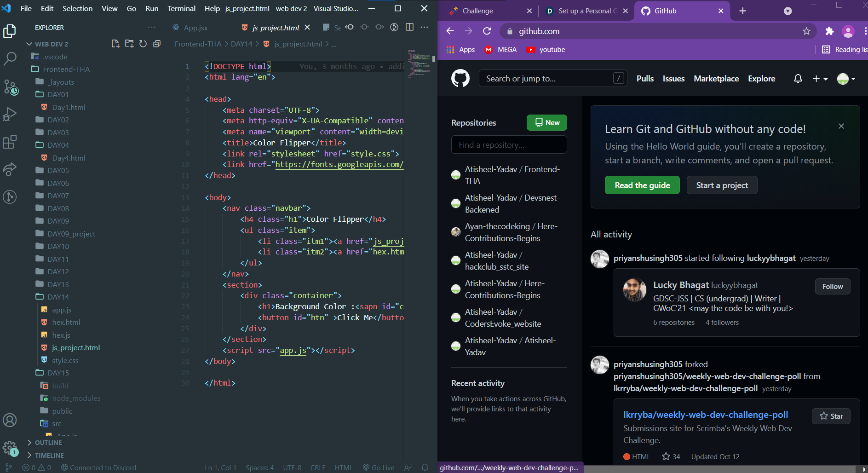The width and height of the screenshot is (868, 473).
Task: Open hex.js file in Explorer
Action: point(61,335)
